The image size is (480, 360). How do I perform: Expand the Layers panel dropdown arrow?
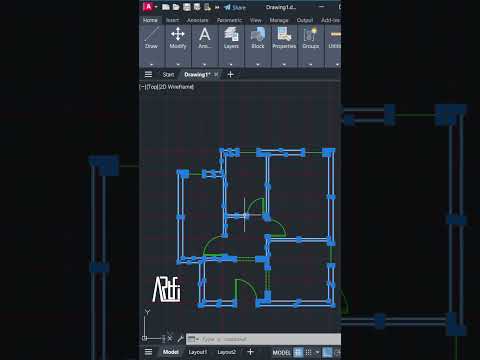231,64
